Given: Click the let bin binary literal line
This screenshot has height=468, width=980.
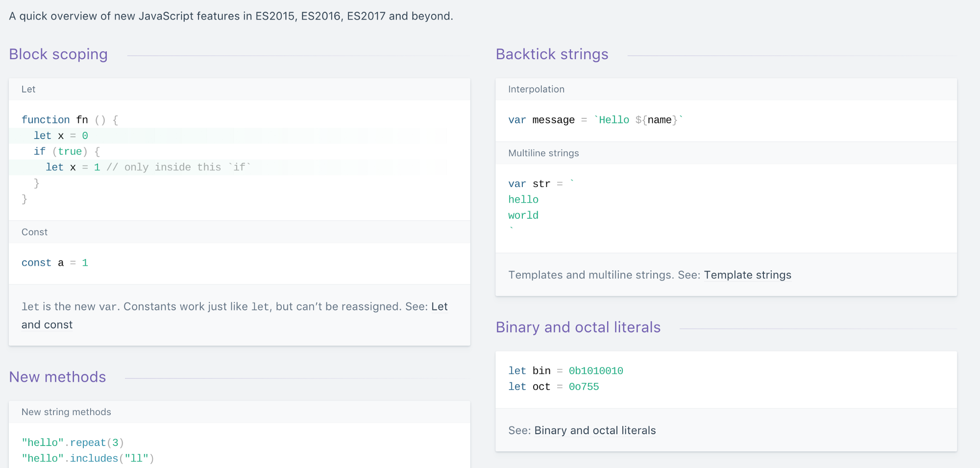Looking at the screenshot, I should [566, 371].
